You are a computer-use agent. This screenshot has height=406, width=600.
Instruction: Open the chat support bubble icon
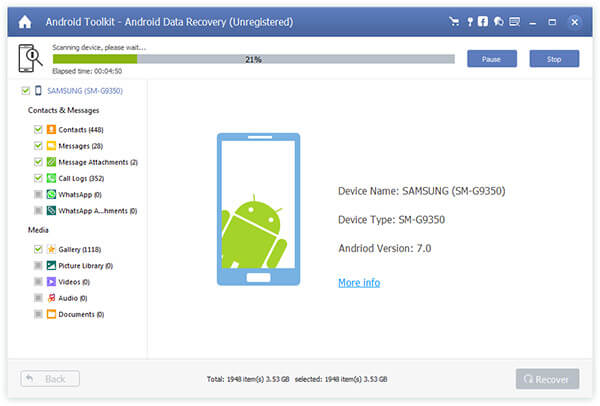[x=498, y=20]
